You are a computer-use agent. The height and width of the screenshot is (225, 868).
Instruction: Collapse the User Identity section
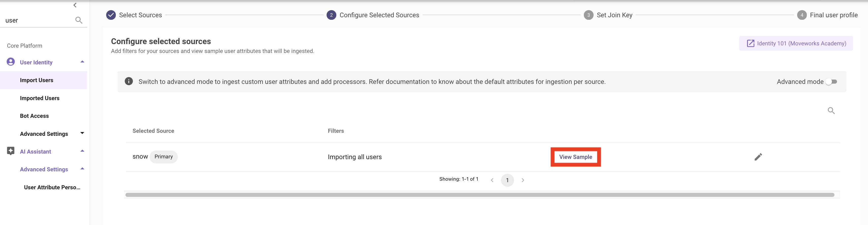pyautogui.click(x=82, y=62)
